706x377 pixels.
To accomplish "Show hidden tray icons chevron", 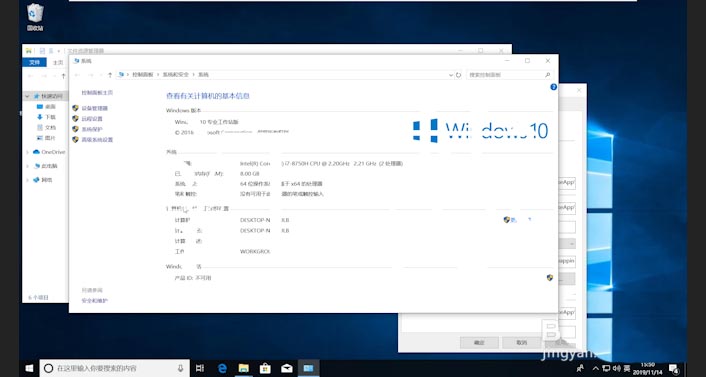I will [x=596, y=368].
